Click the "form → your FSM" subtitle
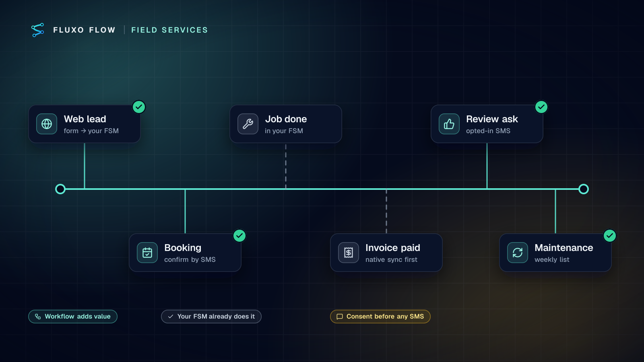Screen dimensions: 644x362 (x=91, y=131)
